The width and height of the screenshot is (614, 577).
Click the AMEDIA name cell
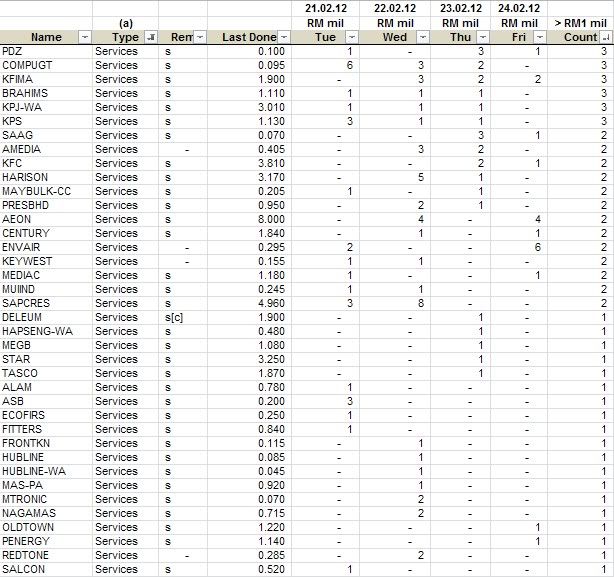[46, 149]
